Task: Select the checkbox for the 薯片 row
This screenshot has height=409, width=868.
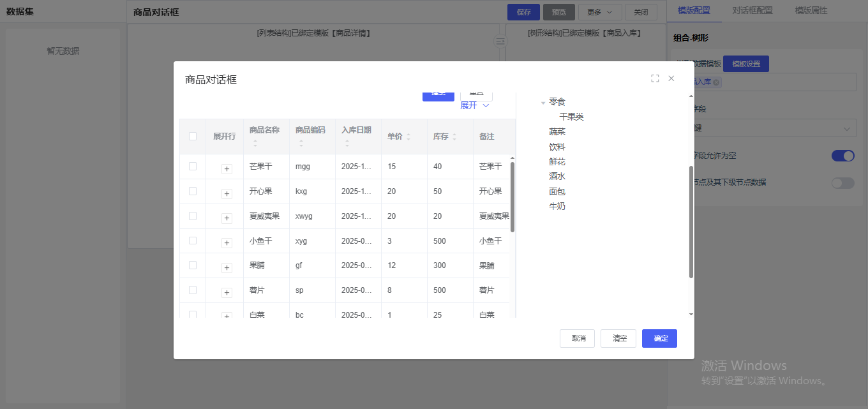Action: [x=193, y=290]
